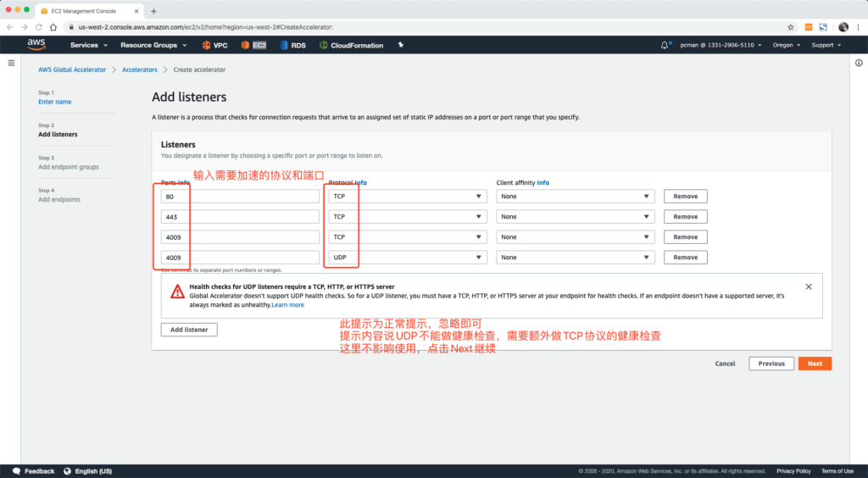Viewport: 868px width, 478px height.
Task: Open the VPC service shortcut
Action: 214,45
